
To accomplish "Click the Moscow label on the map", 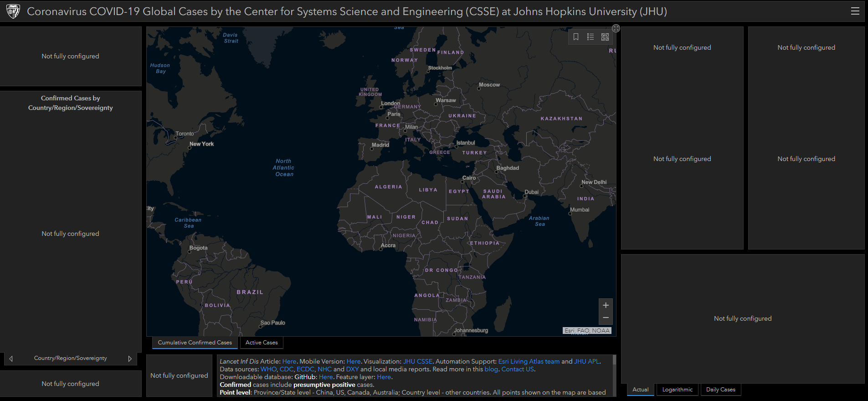I will tap(489, 85).
